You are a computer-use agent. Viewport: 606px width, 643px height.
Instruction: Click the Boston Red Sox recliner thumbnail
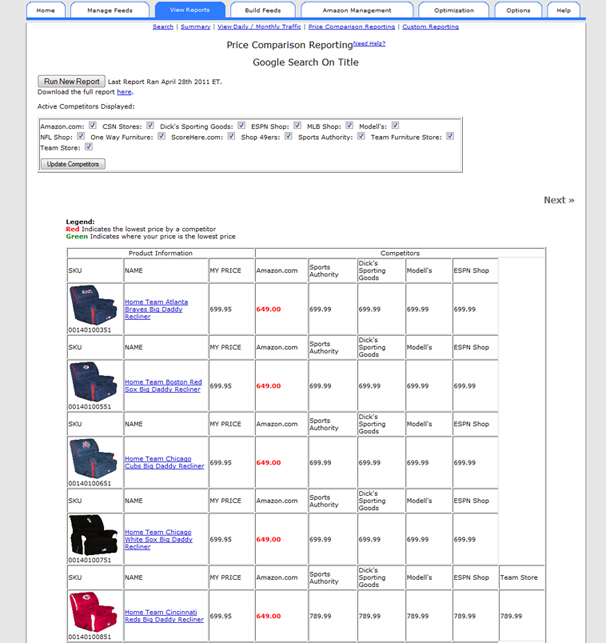click(x=93, y=381)
